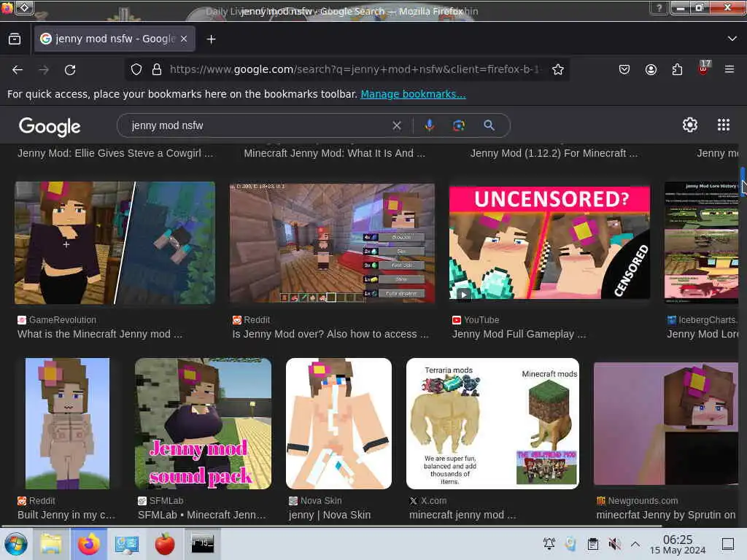Open 'jenny | Nova Skin' result title
The height and width of the screenshot is (560, 747).
[329, 516]
